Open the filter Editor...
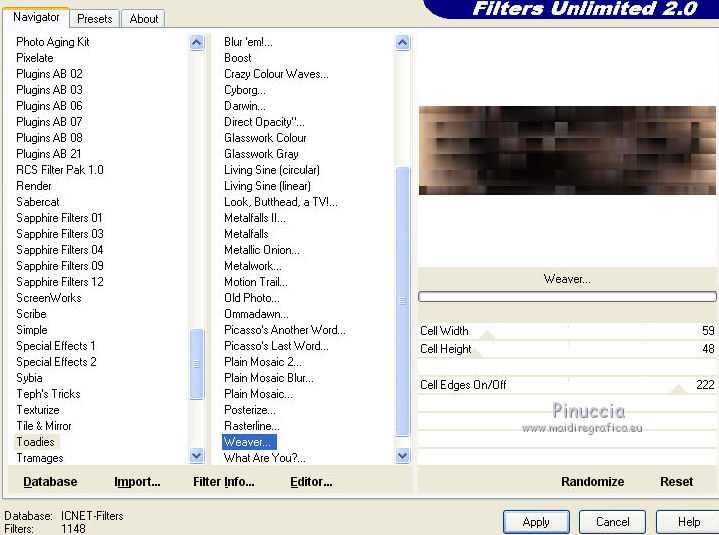This screenshot has height=535, width=719. pyautogui.click(x=311, y=482)
